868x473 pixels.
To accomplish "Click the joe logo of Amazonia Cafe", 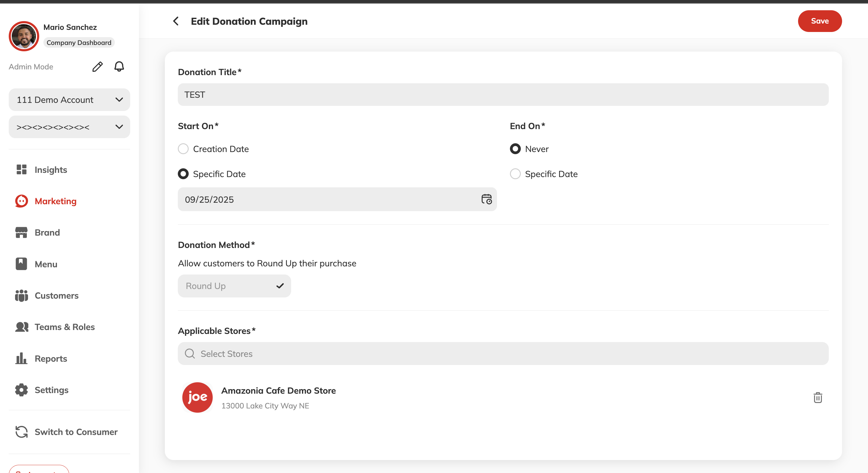I will coord(197,397).
